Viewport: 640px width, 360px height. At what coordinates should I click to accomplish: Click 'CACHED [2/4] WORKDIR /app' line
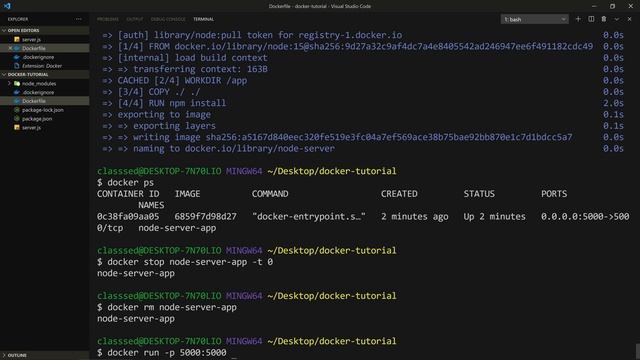coord(182,80)
